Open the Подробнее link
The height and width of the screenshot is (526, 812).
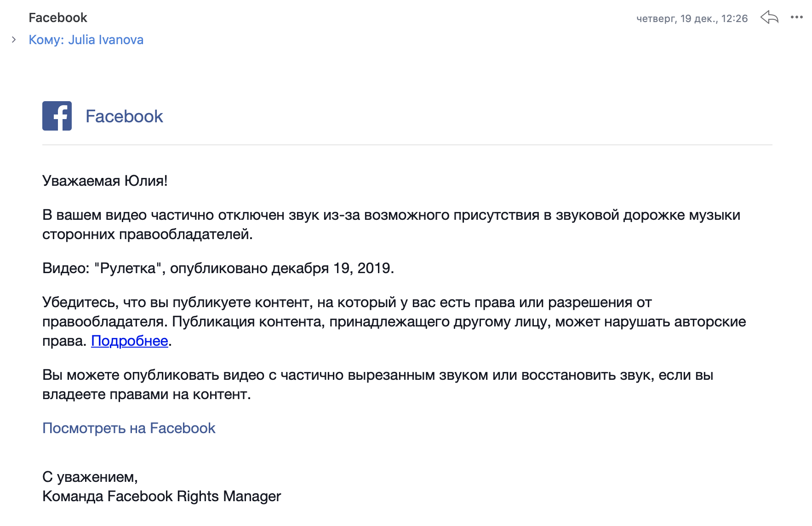coord(130,341)
